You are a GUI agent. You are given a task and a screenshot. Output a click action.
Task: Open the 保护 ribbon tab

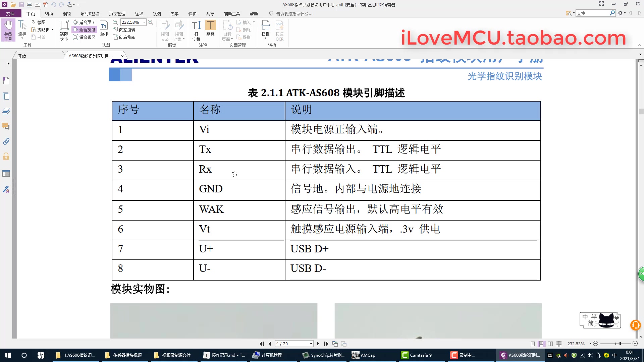tap(193, 14)
